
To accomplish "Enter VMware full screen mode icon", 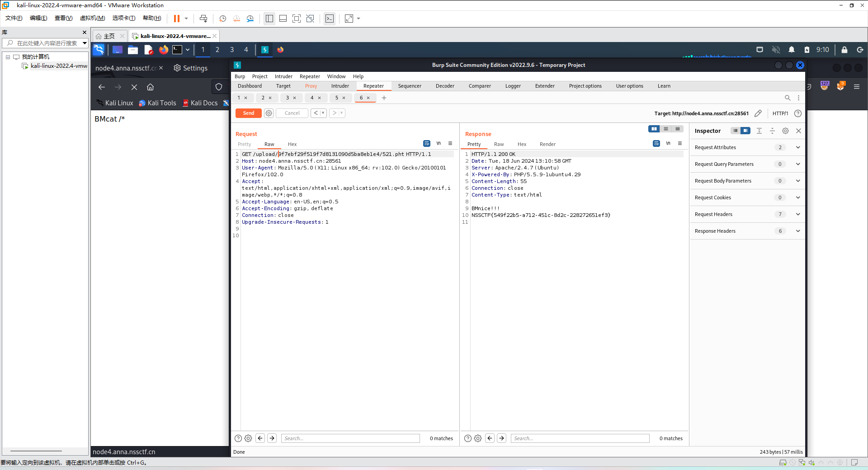I will point(297,19).
